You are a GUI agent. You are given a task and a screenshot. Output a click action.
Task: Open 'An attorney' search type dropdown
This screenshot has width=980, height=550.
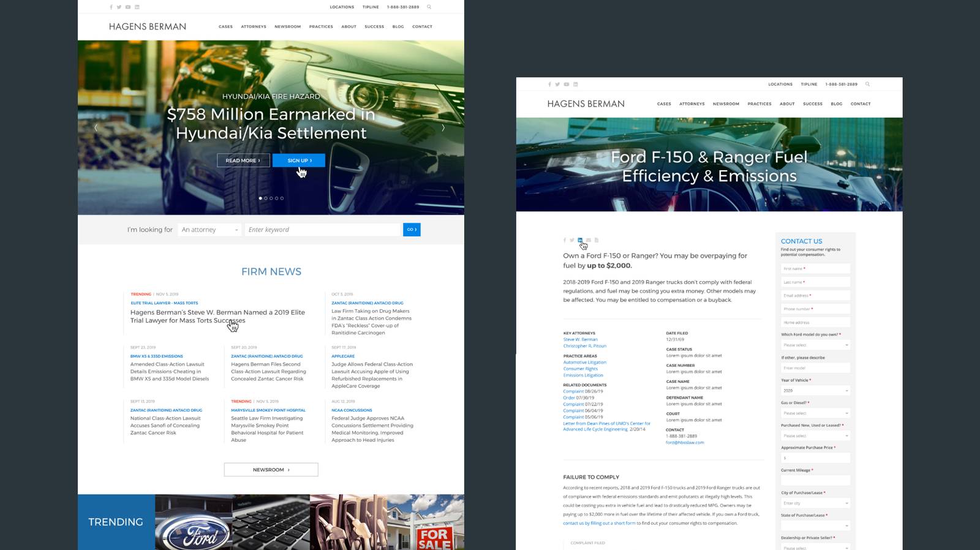(209, 230)
